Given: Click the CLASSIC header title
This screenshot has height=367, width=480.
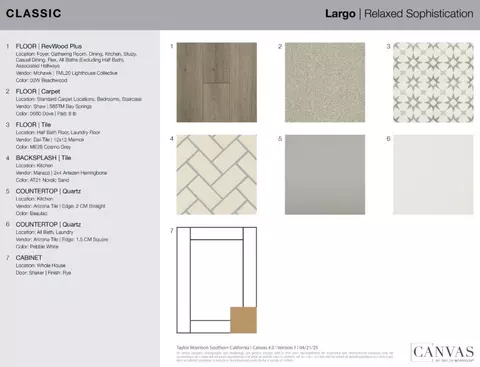Looking at the screenshot, I should point(34,13).
